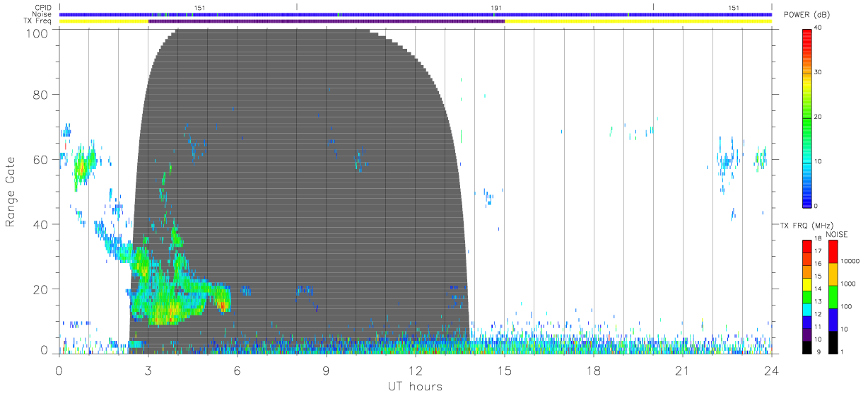Click the 12 tick on UT hours axis
Screen dimensions: 868x401
(x=416, y=370)
